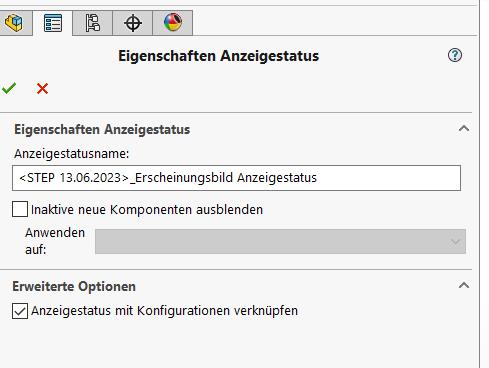Confirm with the green checkmark
This screenshot has width=489, height=368.
(x=9, y=88)
